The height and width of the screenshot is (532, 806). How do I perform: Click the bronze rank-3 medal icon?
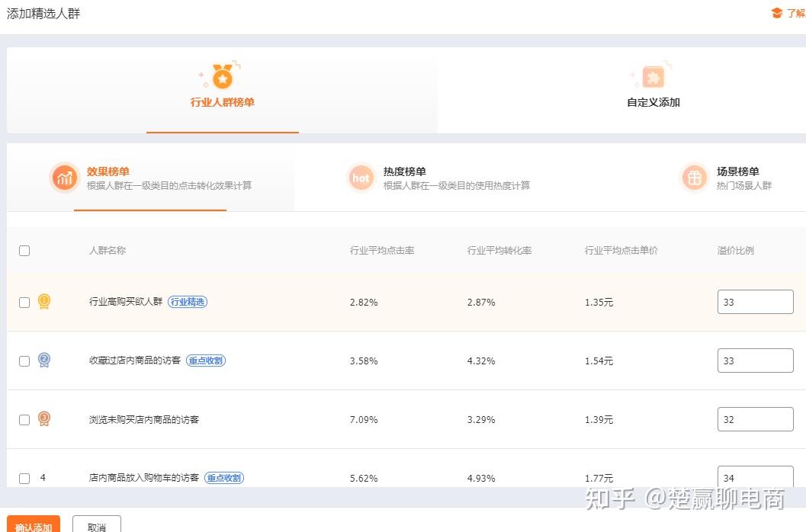click(x=44, y=418)
